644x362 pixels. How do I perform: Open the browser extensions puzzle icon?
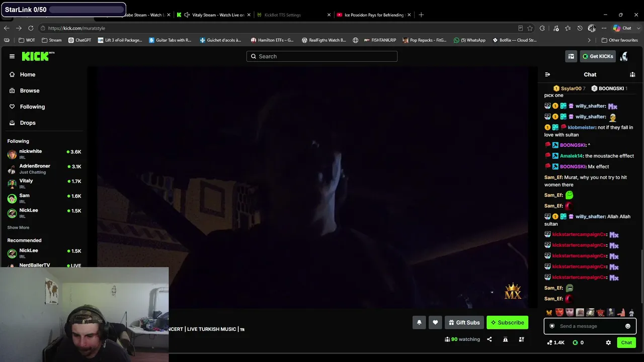coord(542,28)
